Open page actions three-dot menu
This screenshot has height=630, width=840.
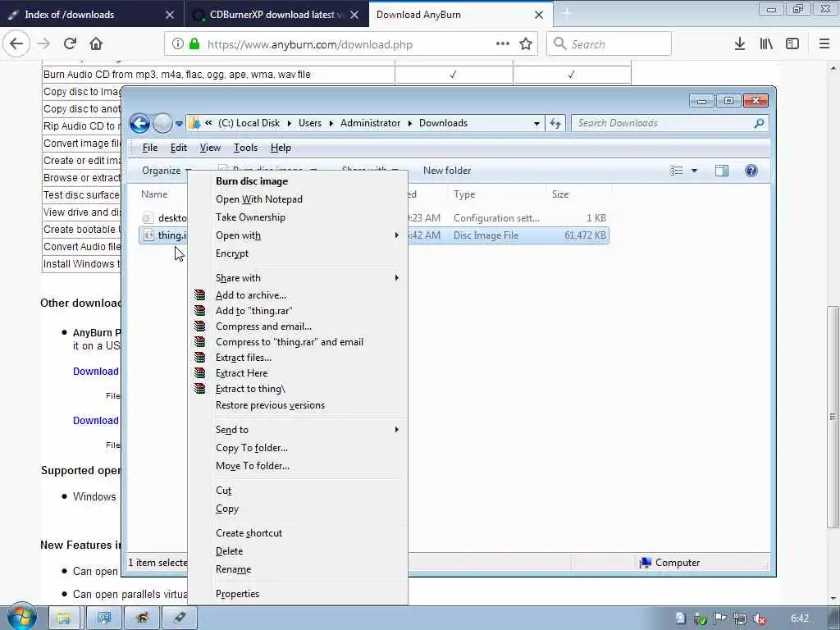click(x=503, y=44)
